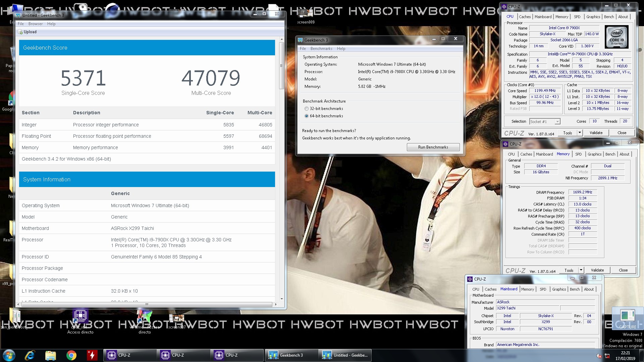Switch to Caches tab in top CPU-Z window
The height and width of the screenshot is (362, 644).
[525, 17]
